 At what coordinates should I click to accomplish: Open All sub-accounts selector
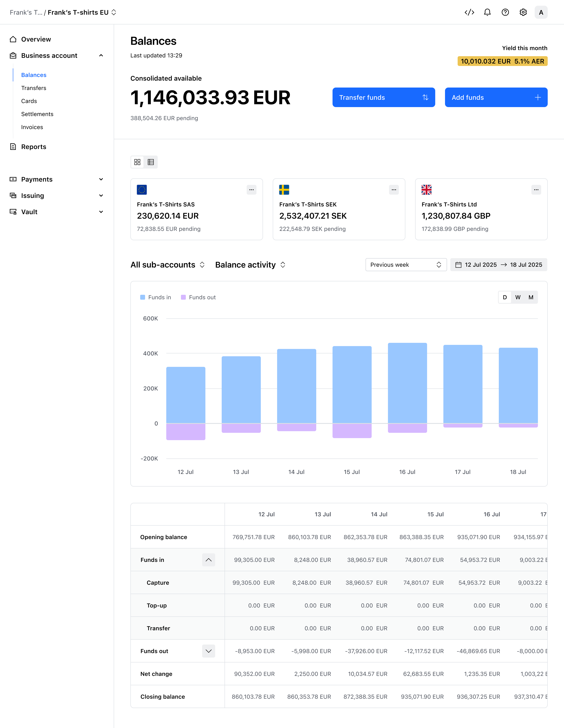167,265
